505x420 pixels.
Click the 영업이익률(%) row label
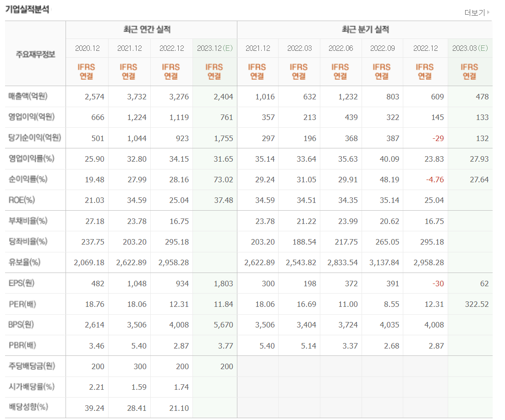click(31, 158)
